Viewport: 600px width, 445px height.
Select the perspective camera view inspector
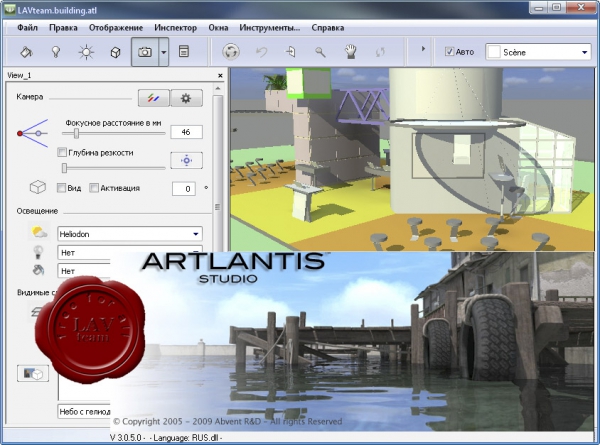point(145,52)
